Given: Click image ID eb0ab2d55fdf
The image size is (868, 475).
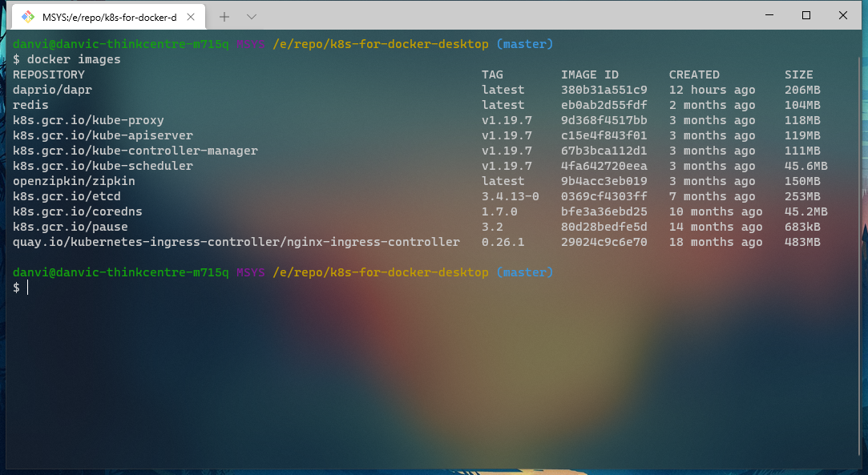Looking at the screenshot, I should [x=604, y=105].
